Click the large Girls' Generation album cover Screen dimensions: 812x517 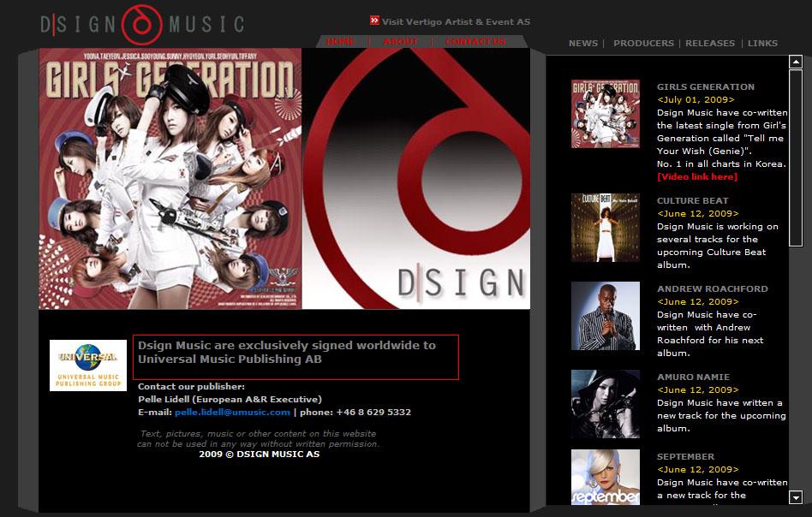(x=170, y=179)
